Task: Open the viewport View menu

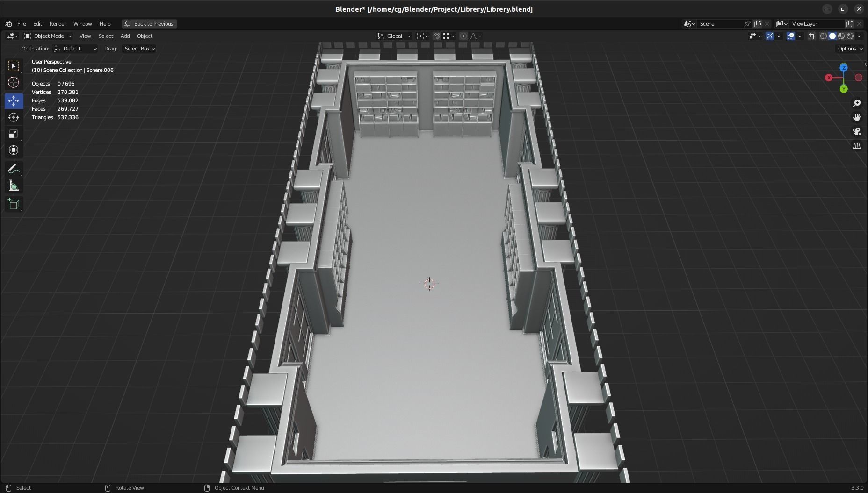Action: [x=85, y=36]
